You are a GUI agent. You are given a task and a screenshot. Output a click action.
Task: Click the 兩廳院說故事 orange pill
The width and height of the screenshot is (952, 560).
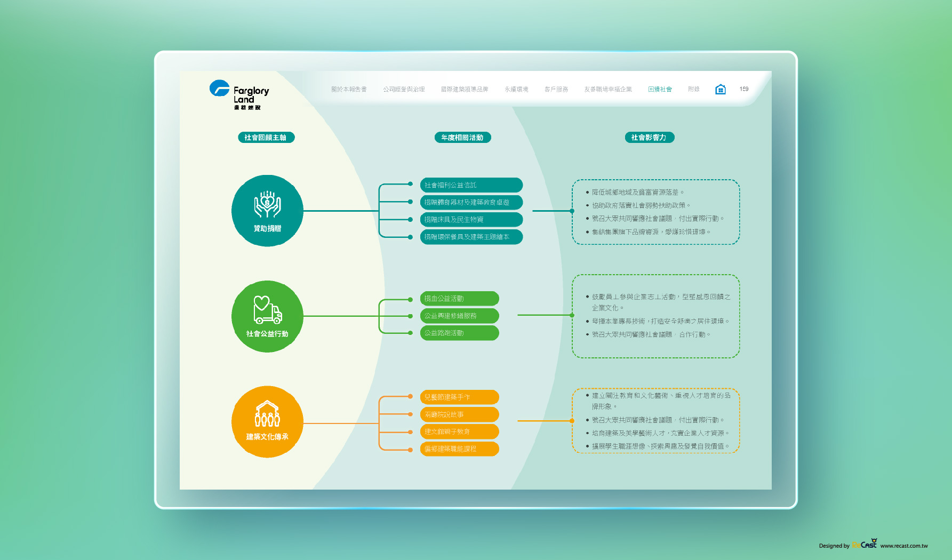[460, 414]
